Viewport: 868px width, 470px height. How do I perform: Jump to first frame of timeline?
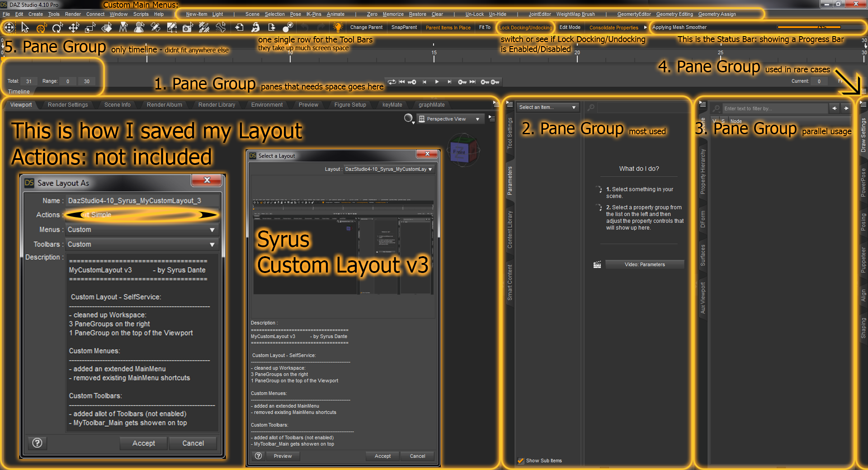click(x=402, y=82)
